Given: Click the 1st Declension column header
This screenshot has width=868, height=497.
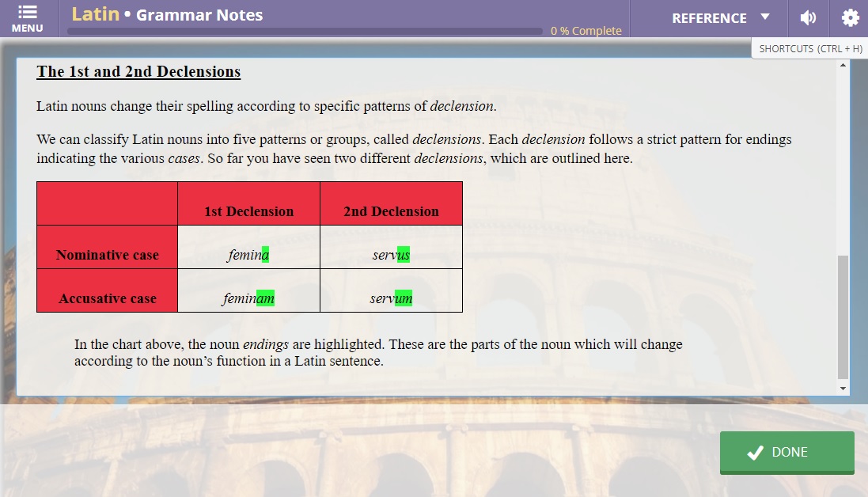Looking at the screenshot, I should click(248, 212).
